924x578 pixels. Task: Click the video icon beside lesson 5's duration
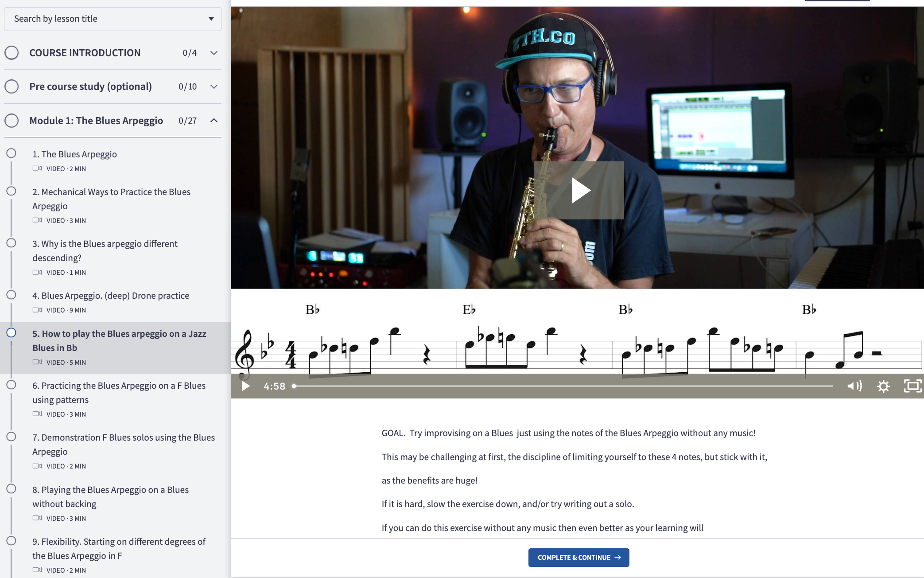tap(36, 362)
